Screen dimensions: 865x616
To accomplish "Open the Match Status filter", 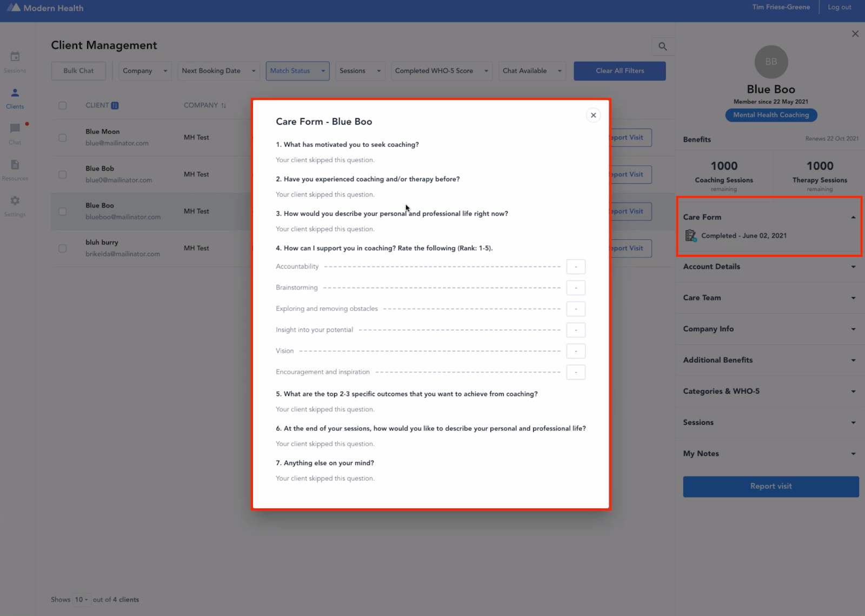I will pyautogui.click(x=297, y=71).
